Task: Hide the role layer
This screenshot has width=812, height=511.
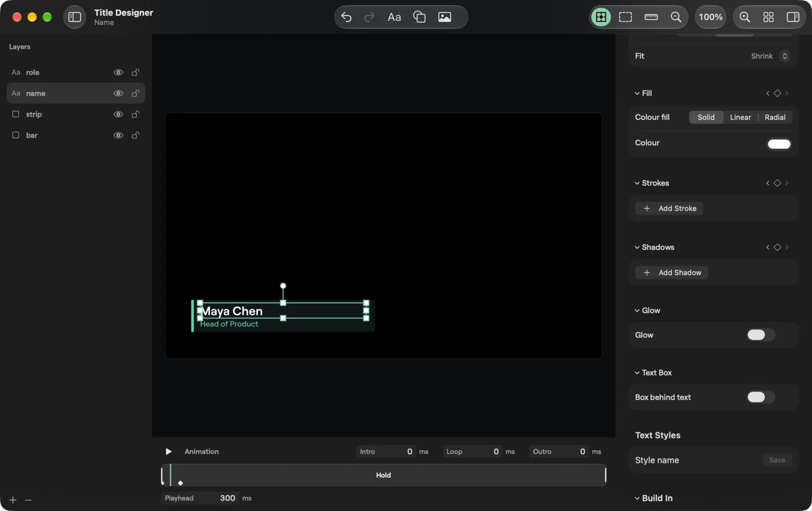Action: tap(118, 73)
